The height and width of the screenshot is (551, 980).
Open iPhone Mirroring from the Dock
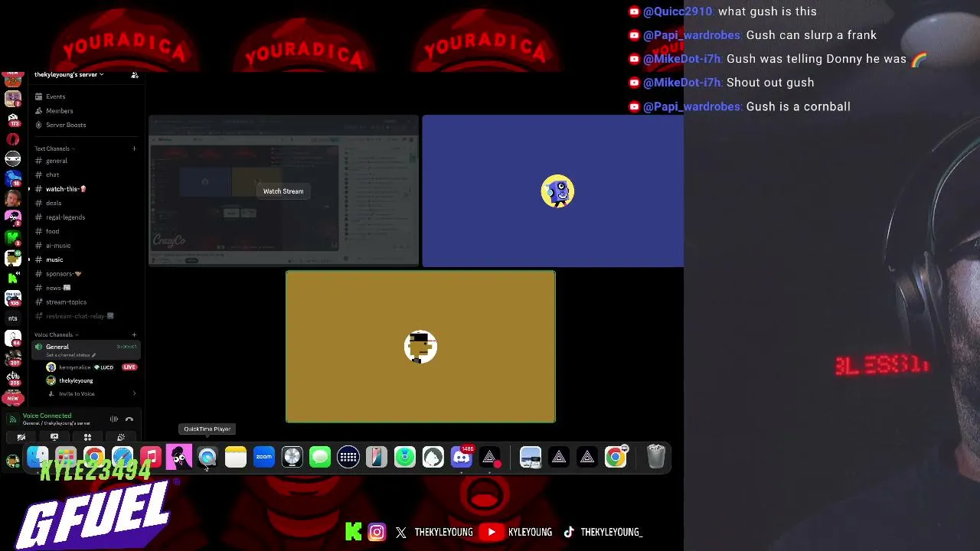click(377, 458)
